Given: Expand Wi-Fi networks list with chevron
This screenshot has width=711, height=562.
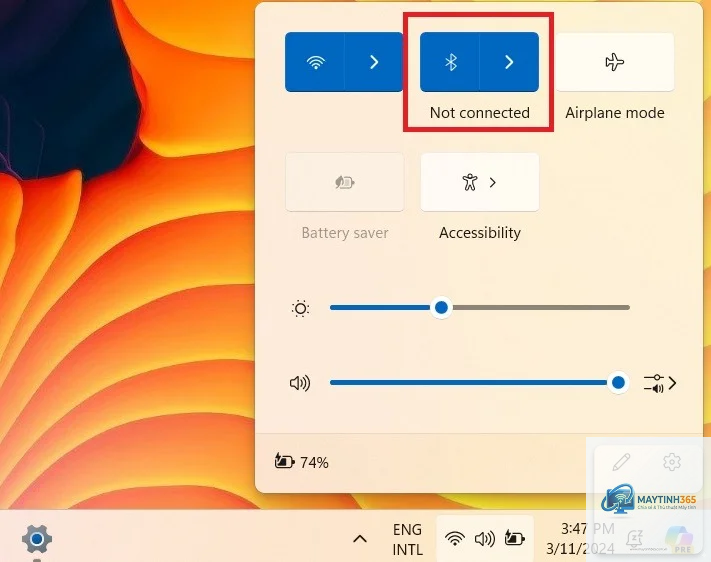Looking at the screenshot, I should coord(374,62).
